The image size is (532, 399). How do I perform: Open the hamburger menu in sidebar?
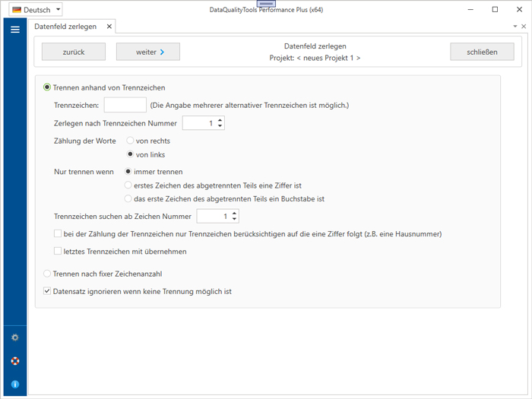14,30
